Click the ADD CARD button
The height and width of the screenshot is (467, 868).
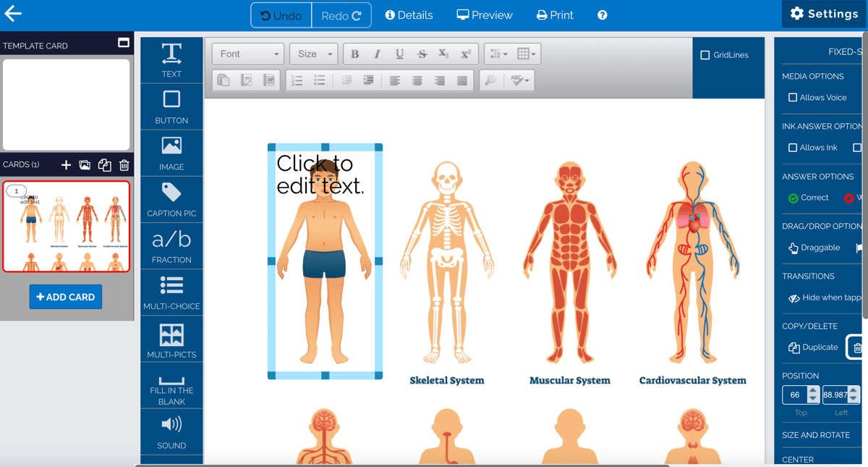click(66, 297)
